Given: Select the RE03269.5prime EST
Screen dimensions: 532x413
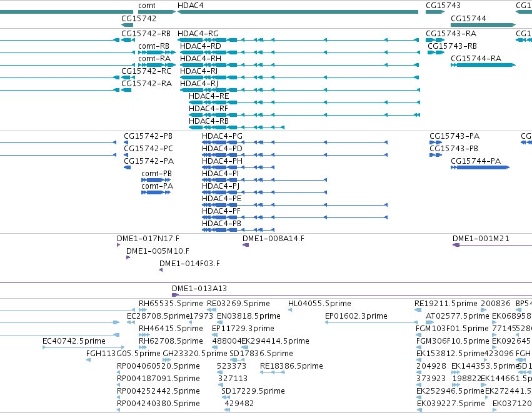Looking at the screenshot, I should coord(212,310).
